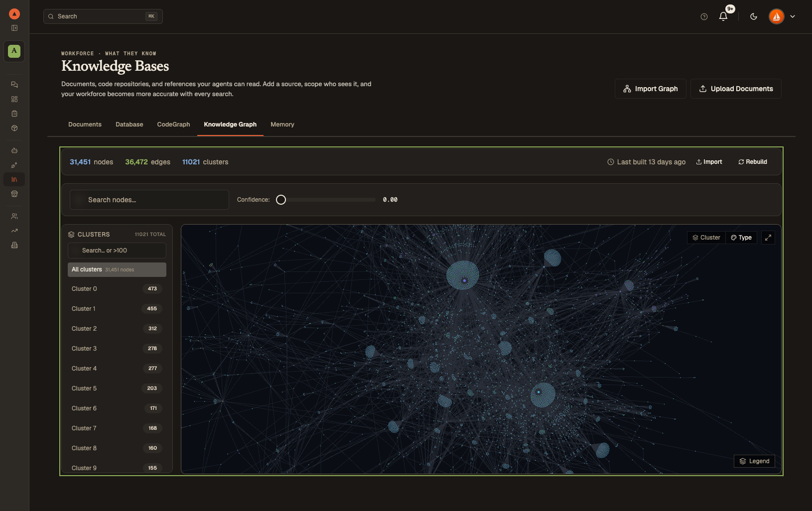Click the Import Graph button
Viewport: 812px width, 511px height.
tap(651, 89)
